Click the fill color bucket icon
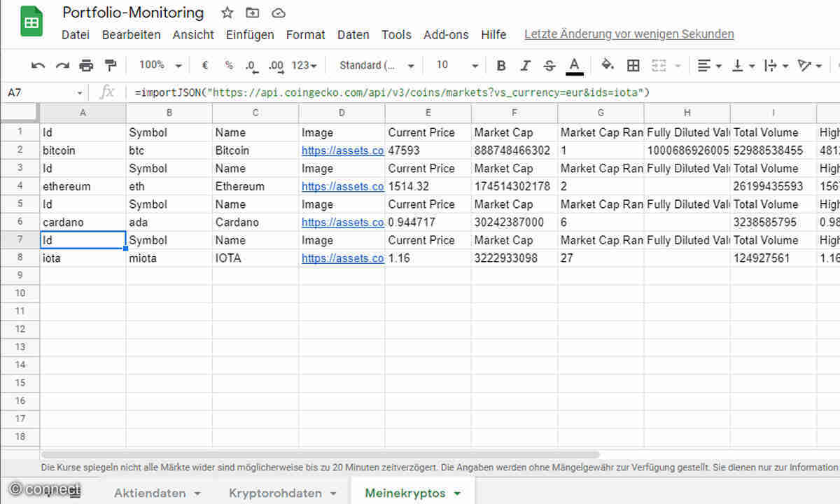The height and width of the screenshot is (504, 840). click(608, 66)
